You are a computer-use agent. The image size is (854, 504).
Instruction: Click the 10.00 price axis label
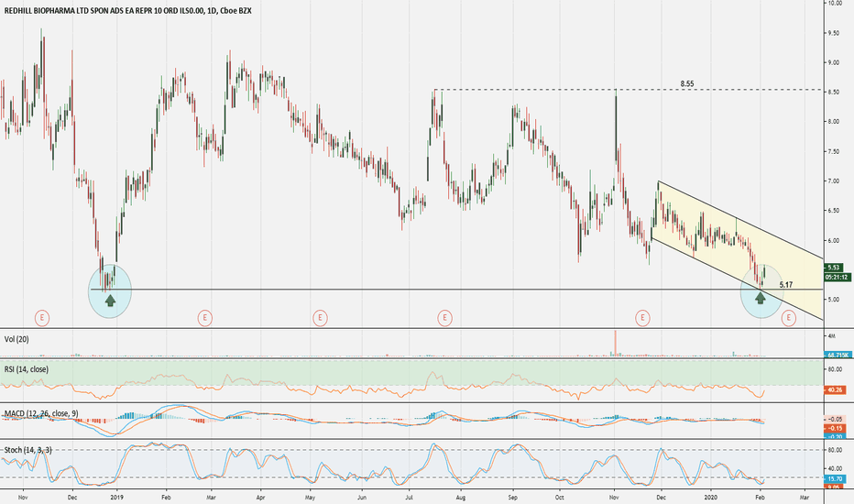coord(836,4)
